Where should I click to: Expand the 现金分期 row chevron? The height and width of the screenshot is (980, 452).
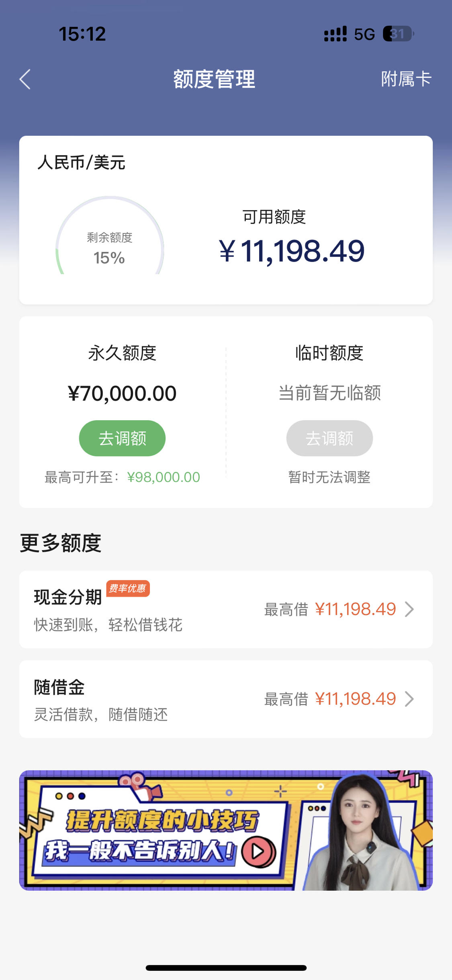coord(409,609)
